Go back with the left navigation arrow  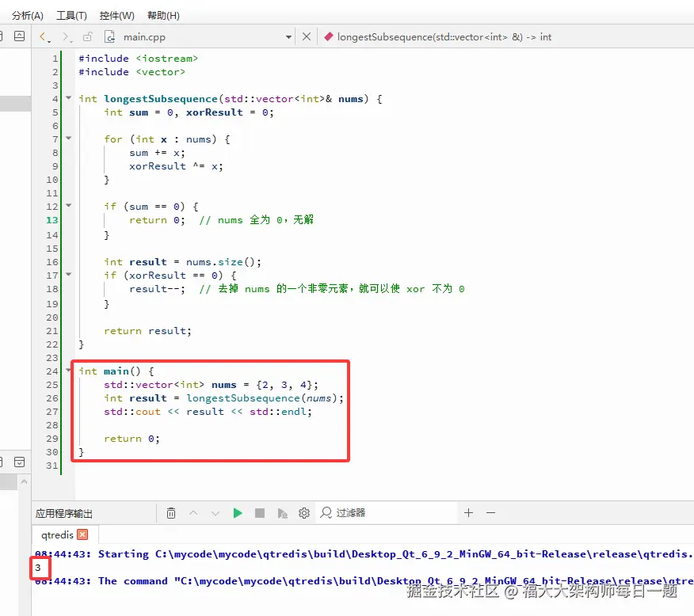[x=44, y=36]
